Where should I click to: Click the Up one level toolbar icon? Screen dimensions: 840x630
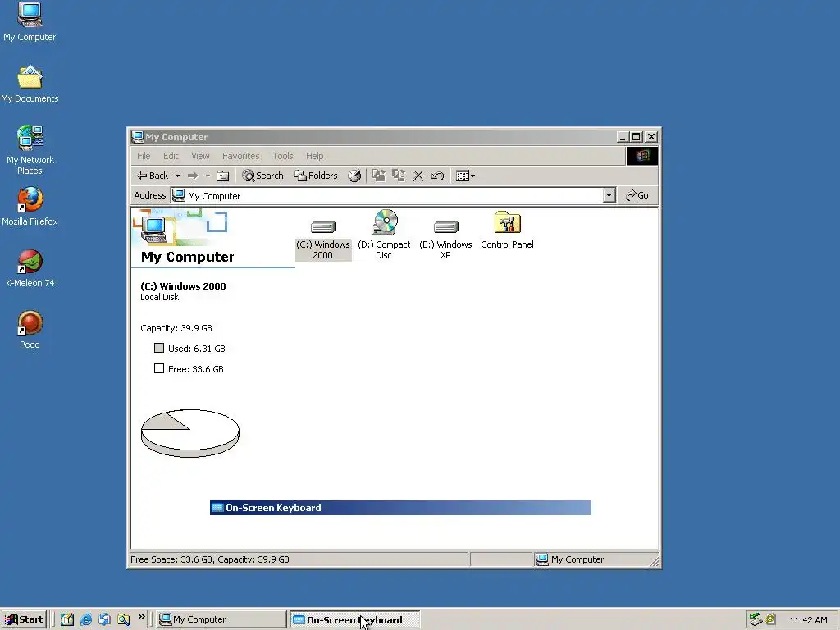click(x=223, y=176)
